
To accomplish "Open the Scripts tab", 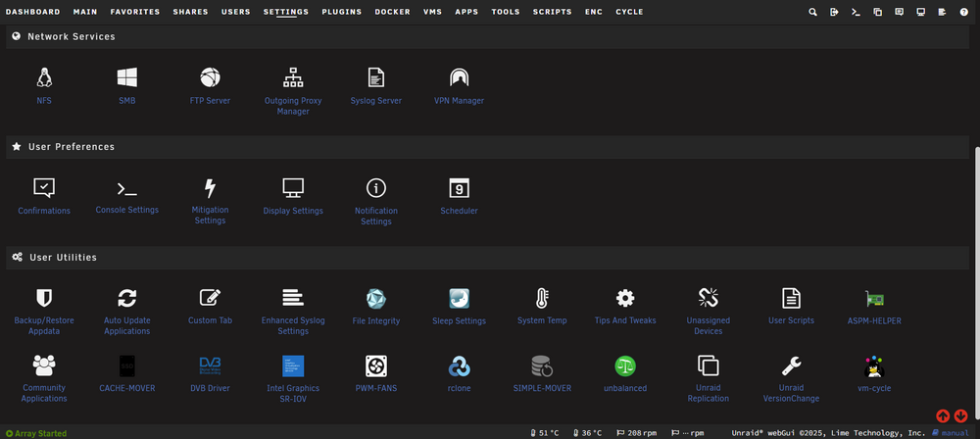I will [552, 12].
